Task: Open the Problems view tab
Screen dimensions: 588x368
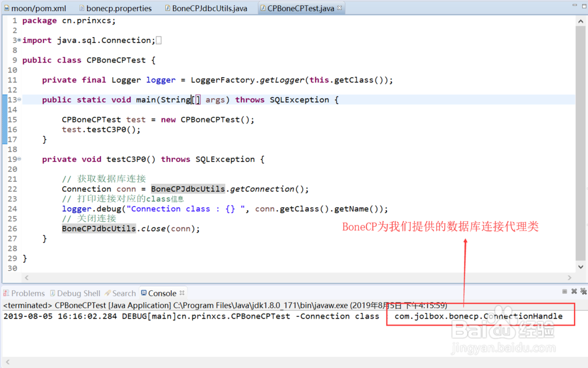Action: coord(24,293)
